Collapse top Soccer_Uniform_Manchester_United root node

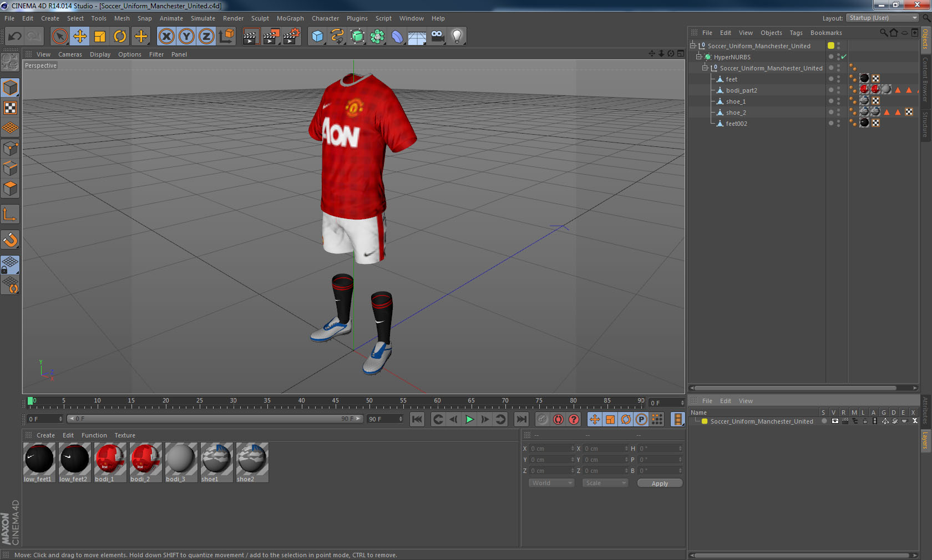pos(692,45)
